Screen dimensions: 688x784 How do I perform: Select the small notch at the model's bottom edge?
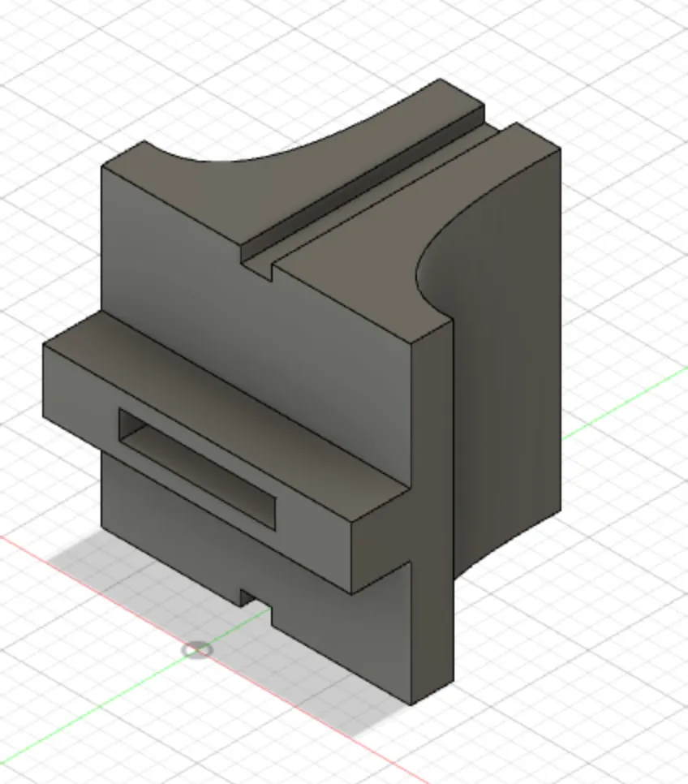click(257, 608)
